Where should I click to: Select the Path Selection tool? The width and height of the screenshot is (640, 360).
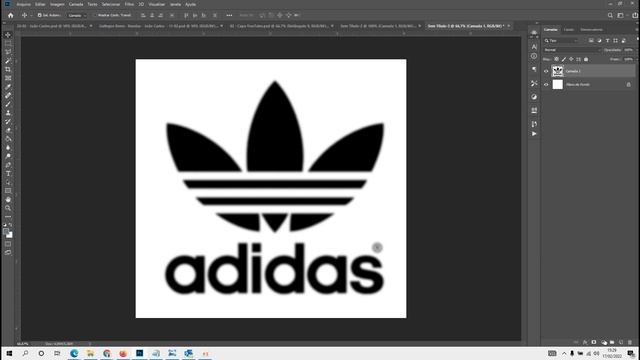coord(8,182)
